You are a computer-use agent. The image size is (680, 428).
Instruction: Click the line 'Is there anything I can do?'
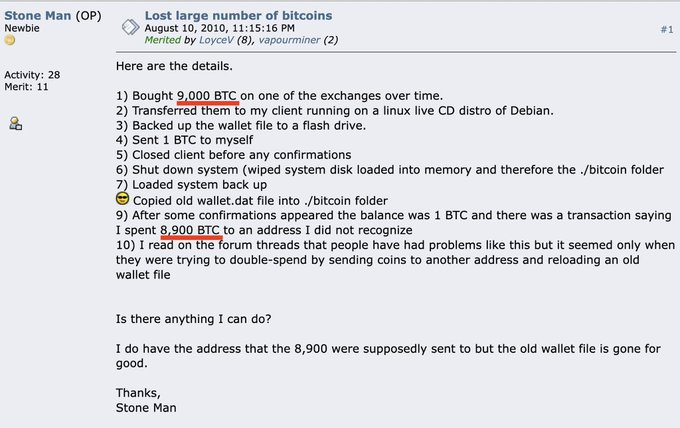(193, 319)
